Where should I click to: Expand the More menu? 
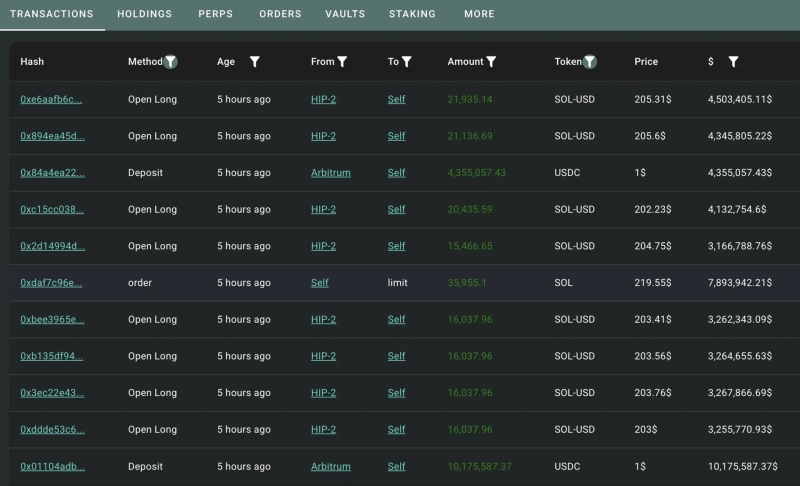click(479, 15)
